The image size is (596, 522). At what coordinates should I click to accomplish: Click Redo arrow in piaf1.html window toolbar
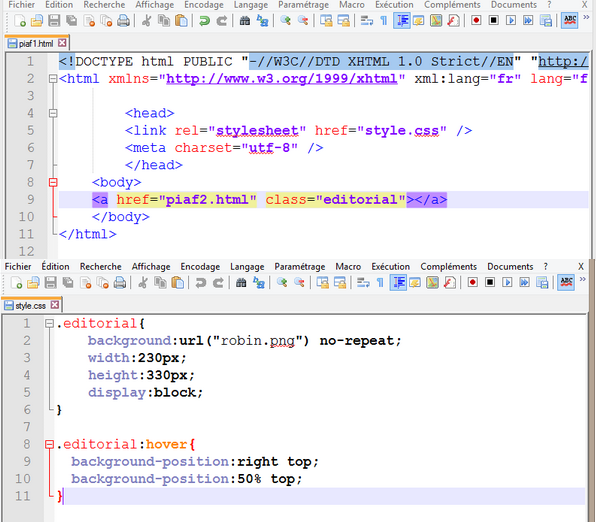click(x=222, y=21)
